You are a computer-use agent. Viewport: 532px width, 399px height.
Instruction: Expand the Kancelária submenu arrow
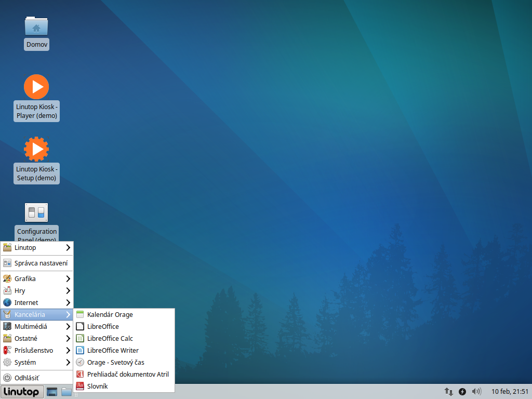click(x=68, y=314)
